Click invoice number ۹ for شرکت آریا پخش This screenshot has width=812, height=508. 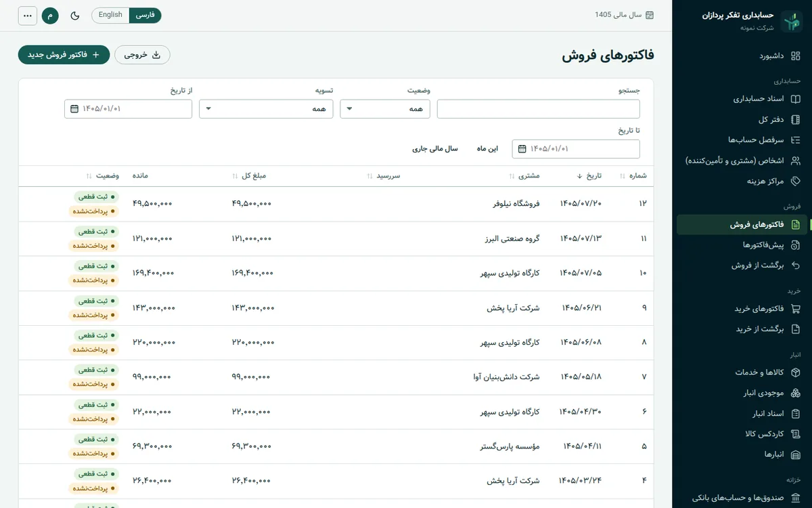tap(644, 308)
